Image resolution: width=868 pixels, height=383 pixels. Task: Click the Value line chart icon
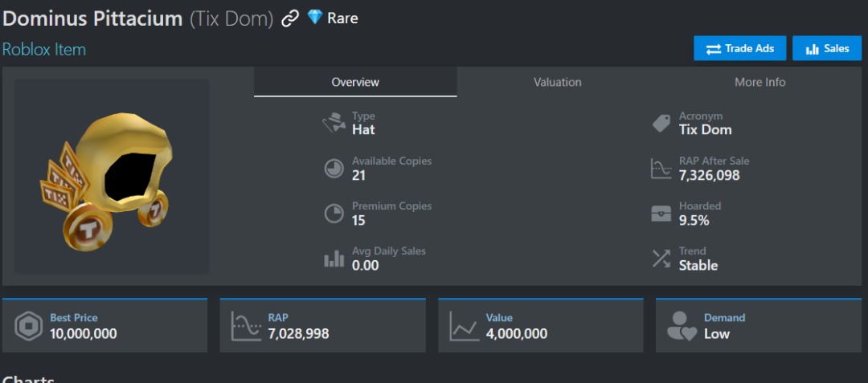[x=464, y=326]
